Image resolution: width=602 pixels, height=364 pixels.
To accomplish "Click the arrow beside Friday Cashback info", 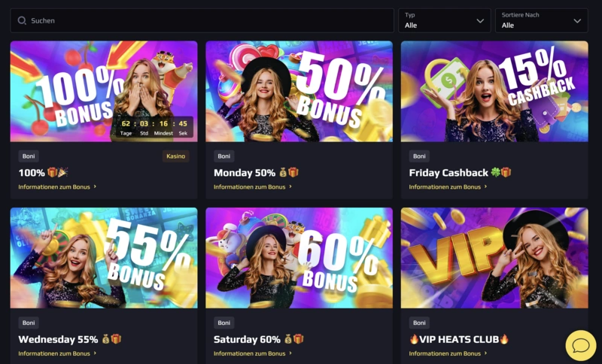I will [x=485, y=187].
